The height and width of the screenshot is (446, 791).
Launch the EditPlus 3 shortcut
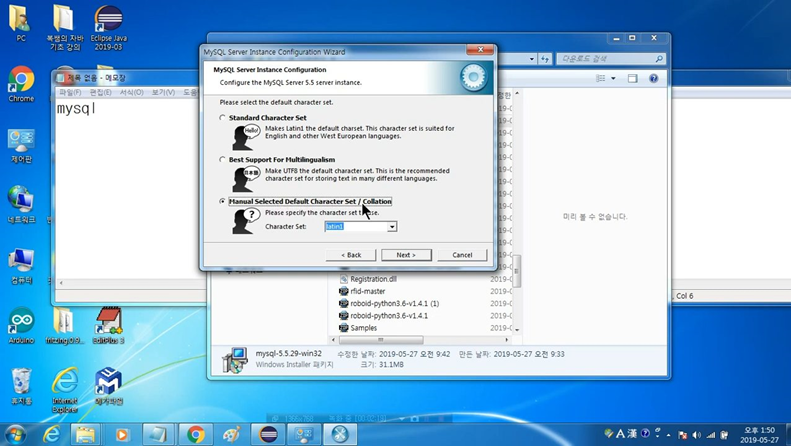[x=108, y=325]
